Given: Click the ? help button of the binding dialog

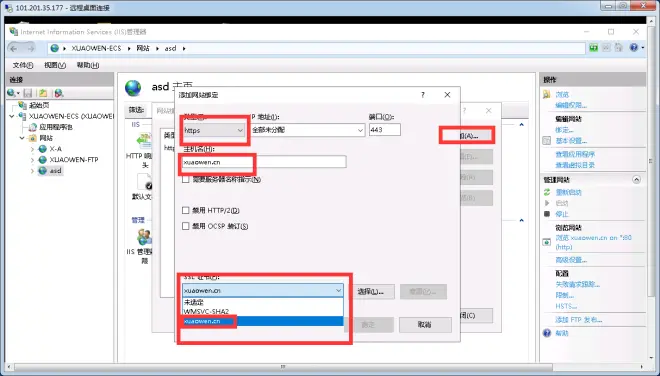Looking at the screenshot, I should click(423, 95).
